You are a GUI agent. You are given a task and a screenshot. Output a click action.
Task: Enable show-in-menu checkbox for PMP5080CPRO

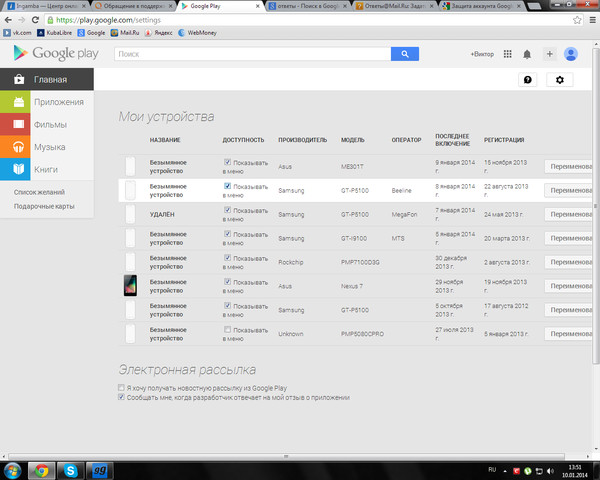click(x=227, y=329)
